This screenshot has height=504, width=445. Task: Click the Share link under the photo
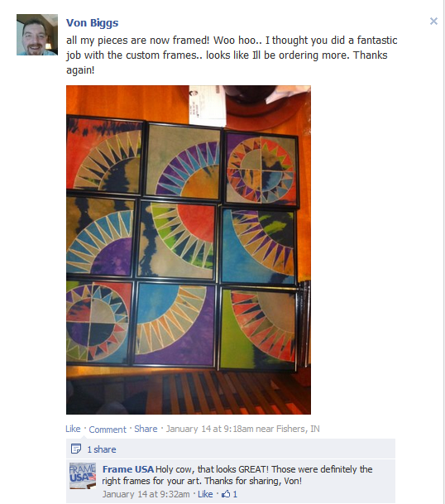pos(146,429)
